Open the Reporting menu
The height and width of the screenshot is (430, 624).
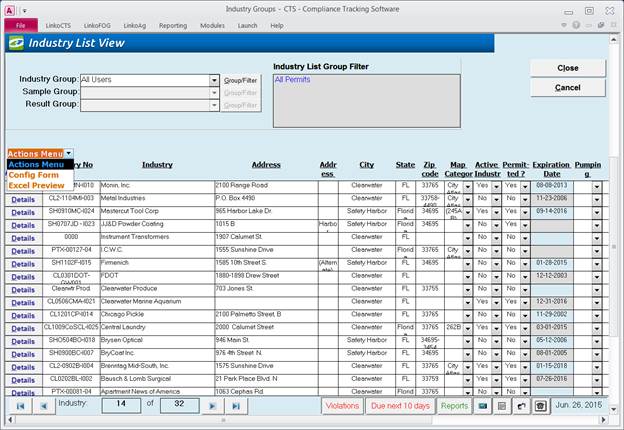[x=172, y=25]
